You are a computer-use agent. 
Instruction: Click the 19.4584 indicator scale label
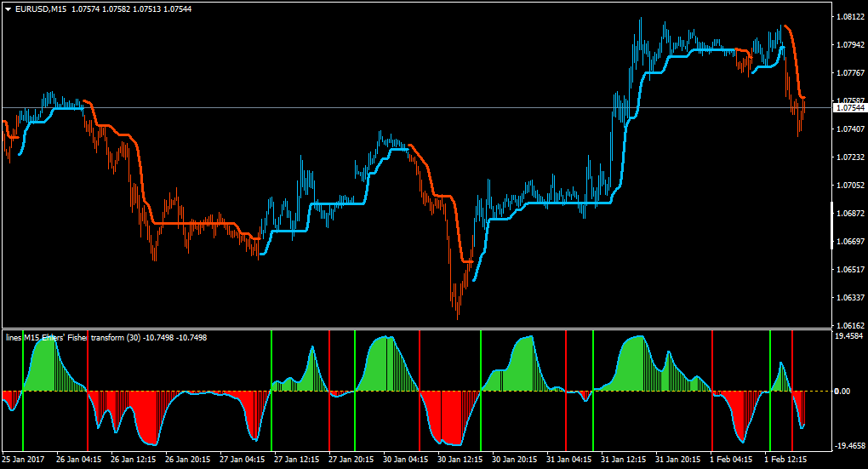point(848,336)
